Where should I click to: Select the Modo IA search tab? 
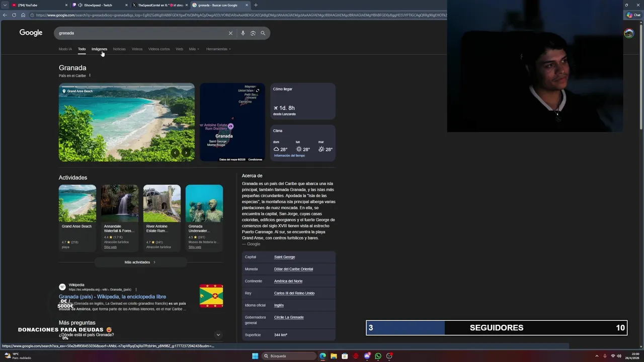[x=65, y=49]
